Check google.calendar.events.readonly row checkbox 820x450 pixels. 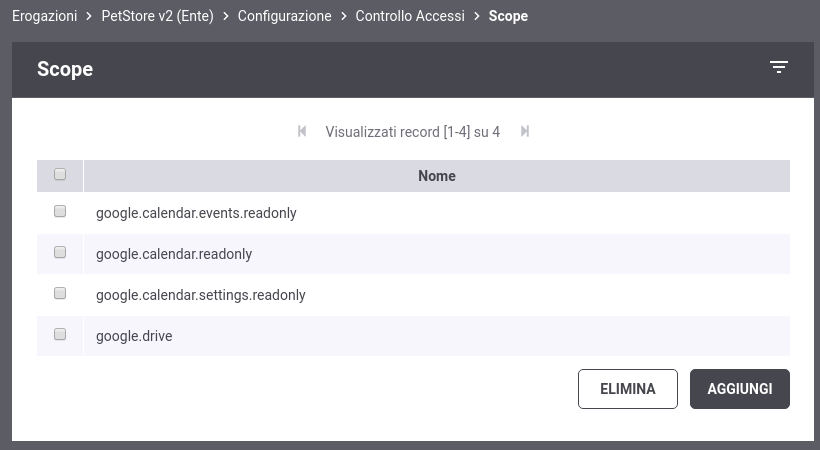point(60,211)
